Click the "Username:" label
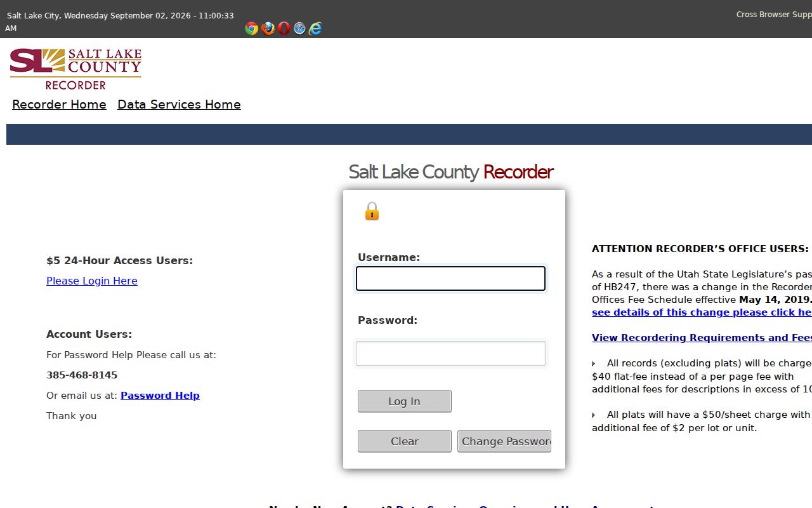Image resolution: width=812 pixels, height=508 pixels. pos(389,257)
